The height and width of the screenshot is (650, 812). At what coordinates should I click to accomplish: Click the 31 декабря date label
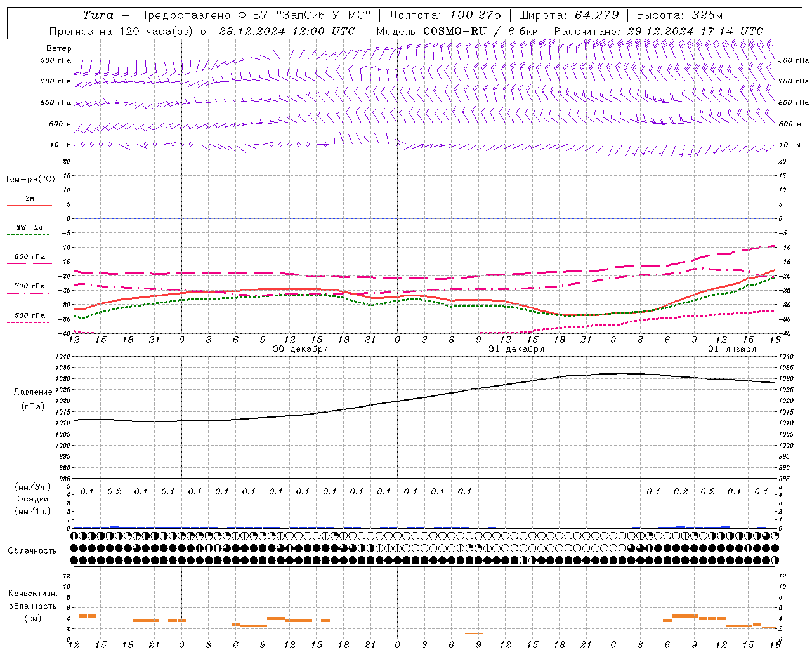tap(516, 349)
